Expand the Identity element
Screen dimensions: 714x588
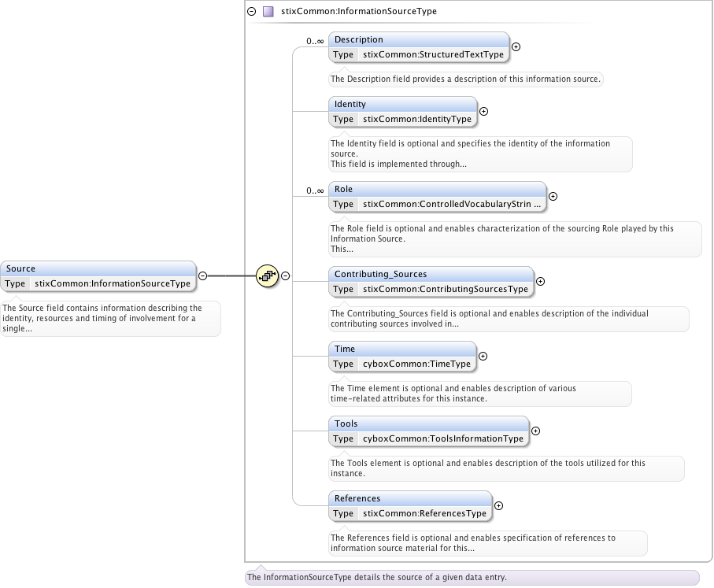pyautogui.click(x=483, y=111)
